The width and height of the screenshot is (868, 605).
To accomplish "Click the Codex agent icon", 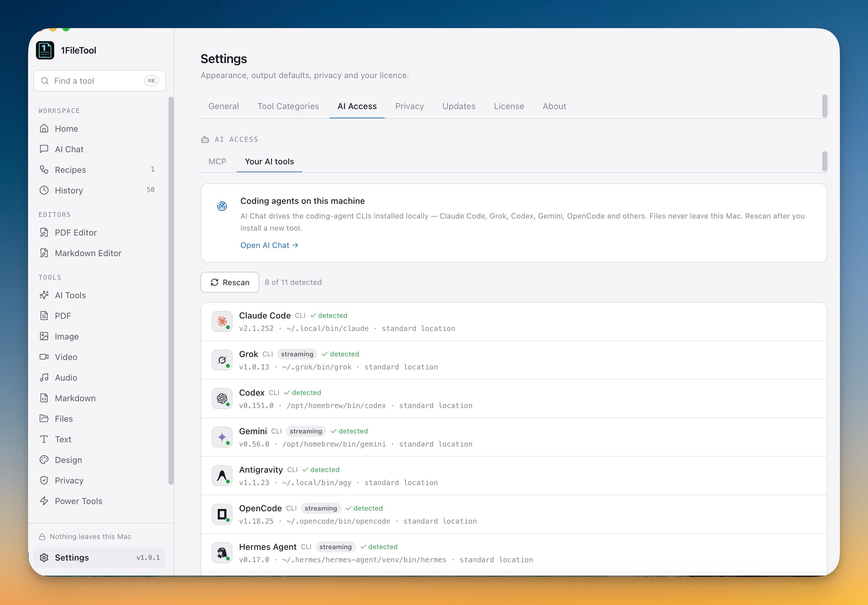I will click(222, 399).
